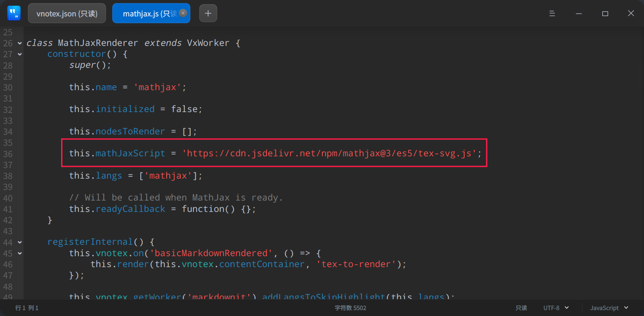The image size is (644, 316).
Task: Click the 行1 列1 cursor position indicator
Action: (x=27, y=308)
